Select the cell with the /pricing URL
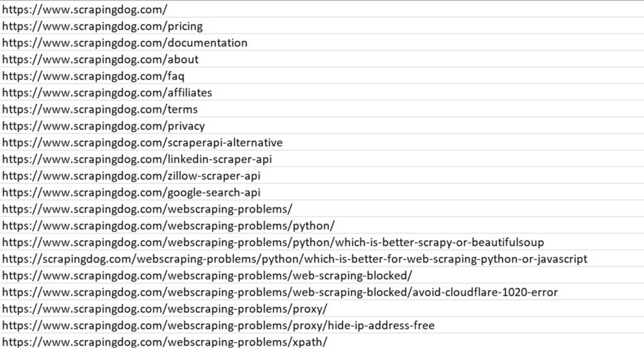 103,26
